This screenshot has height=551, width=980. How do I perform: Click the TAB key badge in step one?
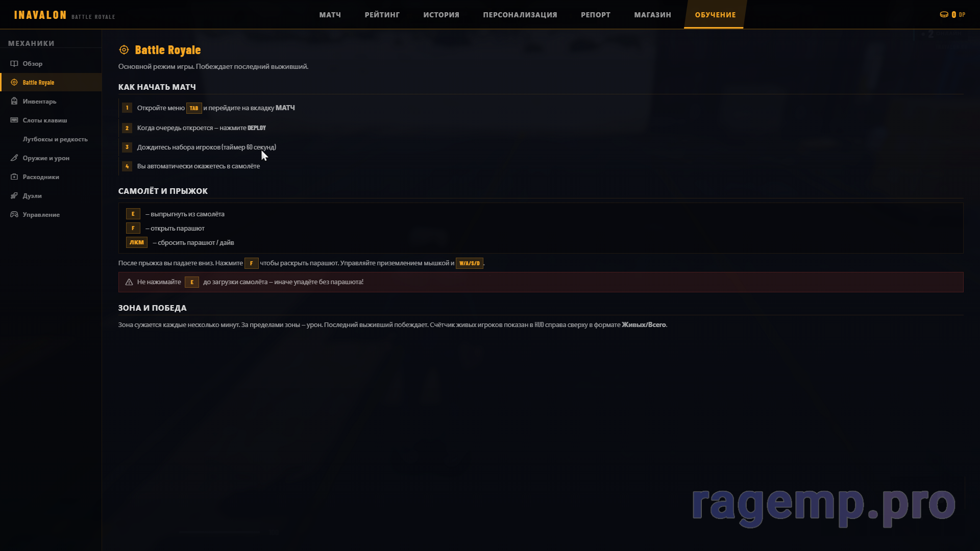(x=194, y=108)
